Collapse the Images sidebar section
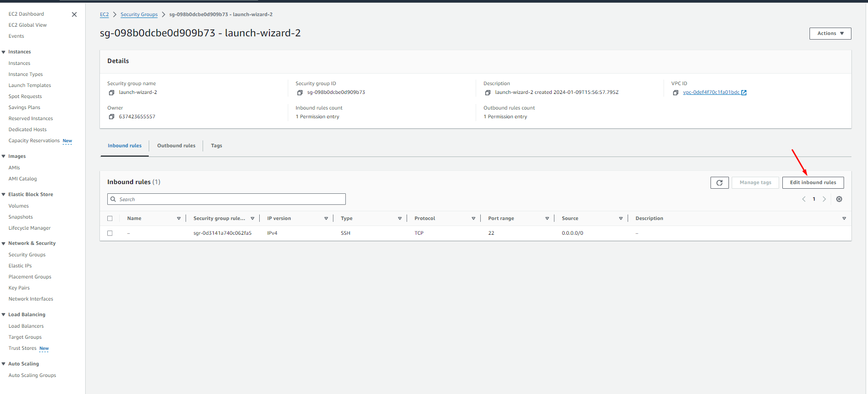868x394 pixels. (4, 156)
